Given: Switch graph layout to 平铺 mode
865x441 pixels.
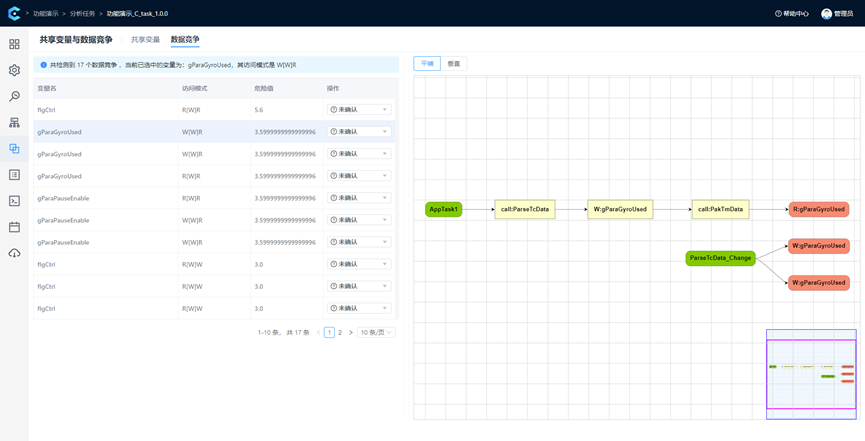Looking at the screenshot, I should 427,63.
